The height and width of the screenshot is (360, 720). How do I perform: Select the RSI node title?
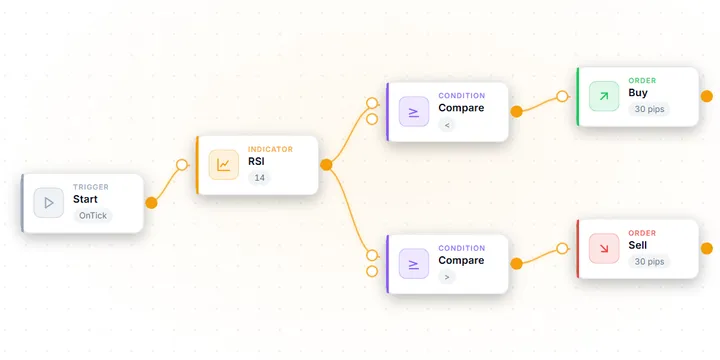[256, 161]
